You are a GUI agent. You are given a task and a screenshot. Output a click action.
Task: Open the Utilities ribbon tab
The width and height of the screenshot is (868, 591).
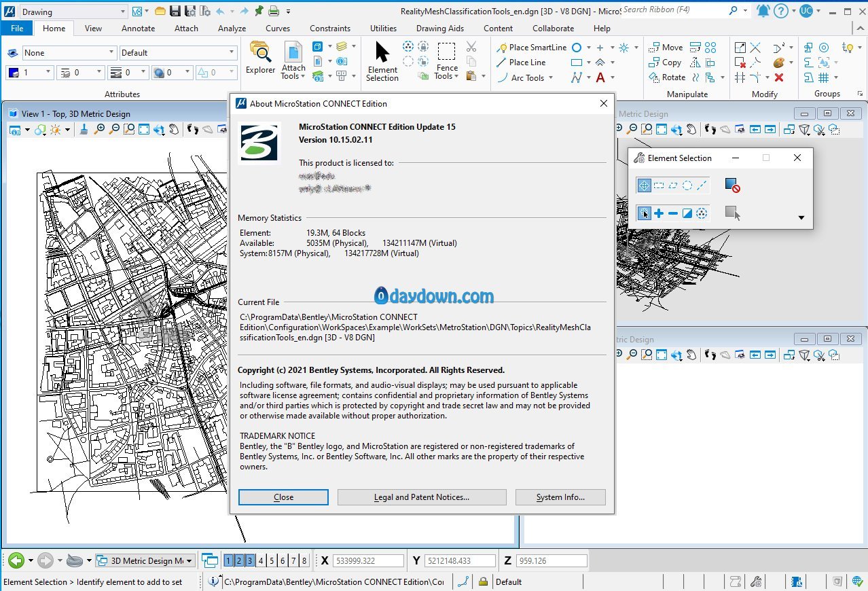tap(383, 29)
